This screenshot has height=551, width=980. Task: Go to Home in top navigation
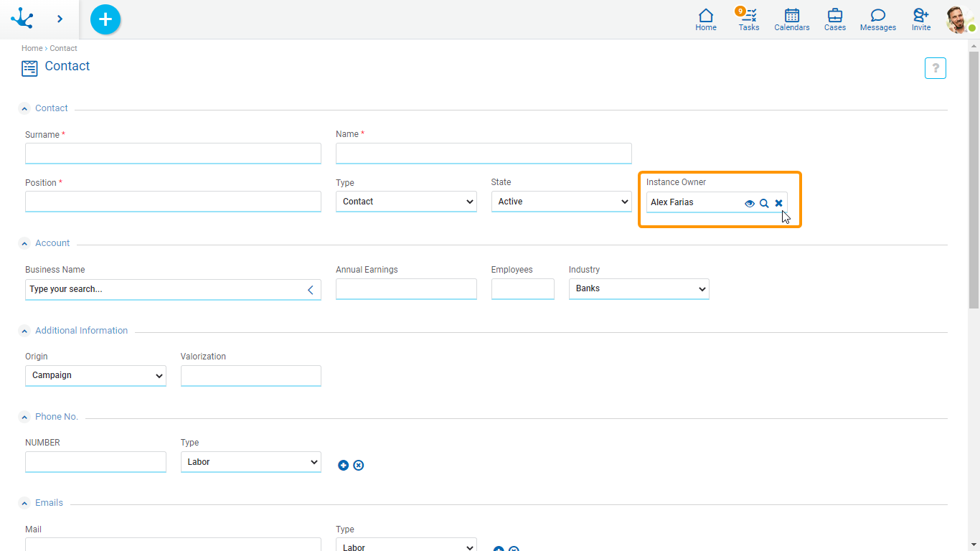coord(705,19)
